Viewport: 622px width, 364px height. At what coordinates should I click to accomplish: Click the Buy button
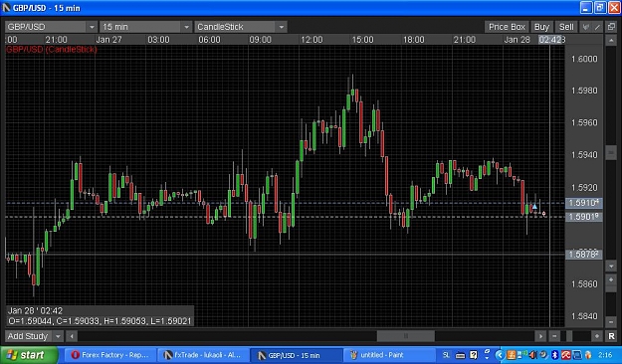click(x=541, y=27)
